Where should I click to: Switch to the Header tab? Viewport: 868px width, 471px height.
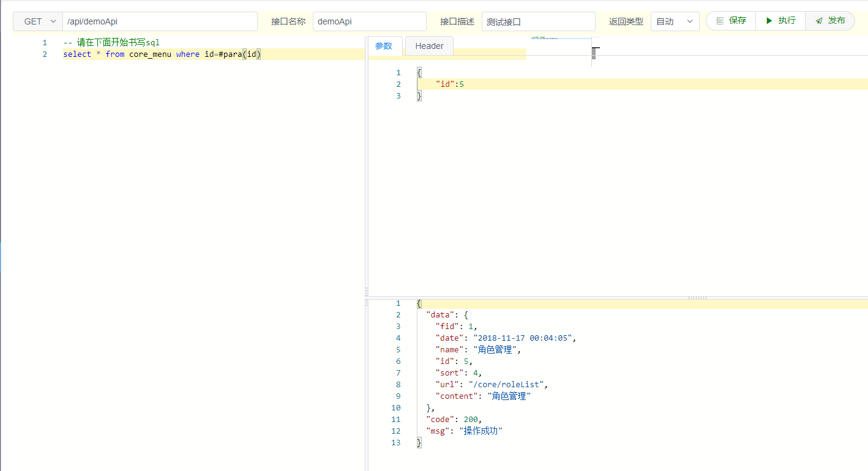click(x=429, y=46)
